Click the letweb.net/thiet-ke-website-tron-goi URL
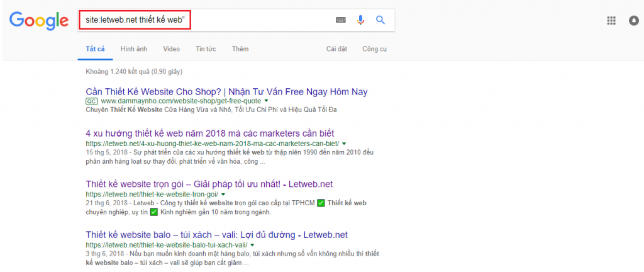Image resolution: width=644 pixels, height=272 pixels. [152, 194]
